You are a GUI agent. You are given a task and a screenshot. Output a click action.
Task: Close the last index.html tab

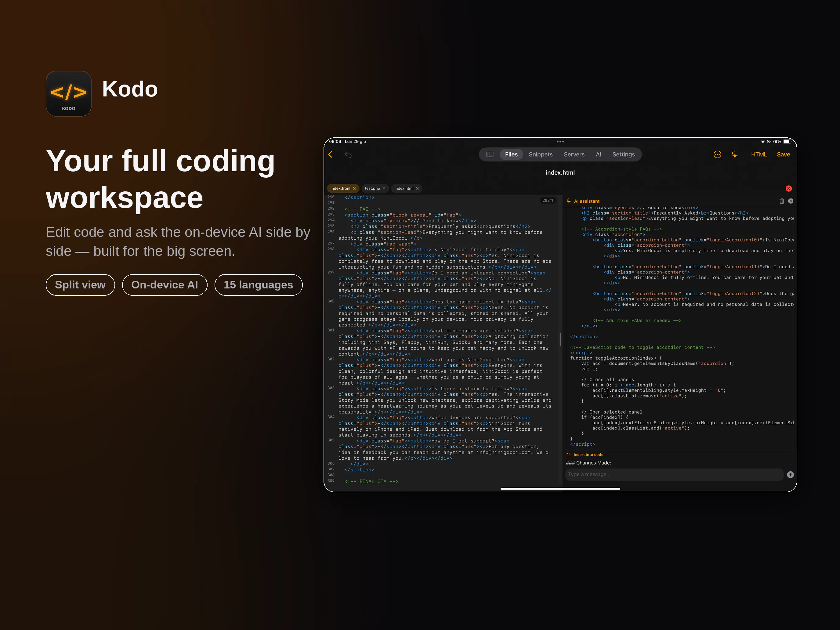tap(417, 188)
